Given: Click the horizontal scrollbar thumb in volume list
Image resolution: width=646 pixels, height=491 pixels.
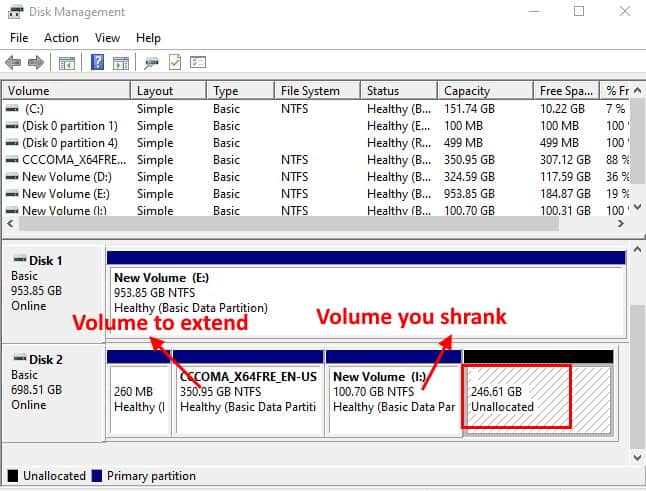Looking at the screenshot, I should click(289, 224).
